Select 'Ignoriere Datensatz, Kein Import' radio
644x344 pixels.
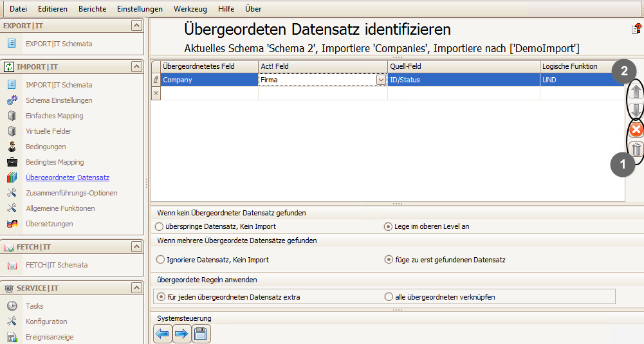160,259
